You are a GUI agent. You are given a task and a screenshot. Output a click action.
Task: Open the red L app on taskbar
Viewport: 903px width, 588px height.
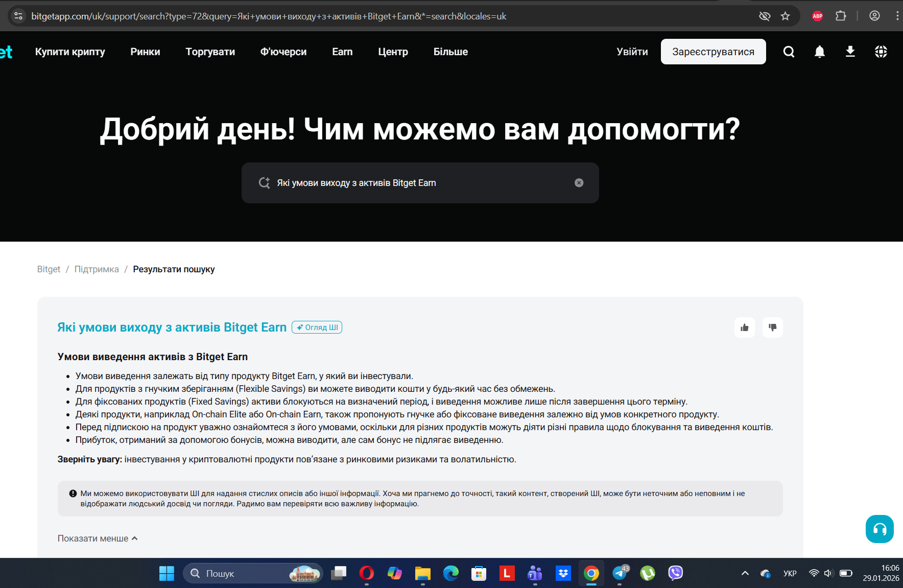[x=507, y=573]
